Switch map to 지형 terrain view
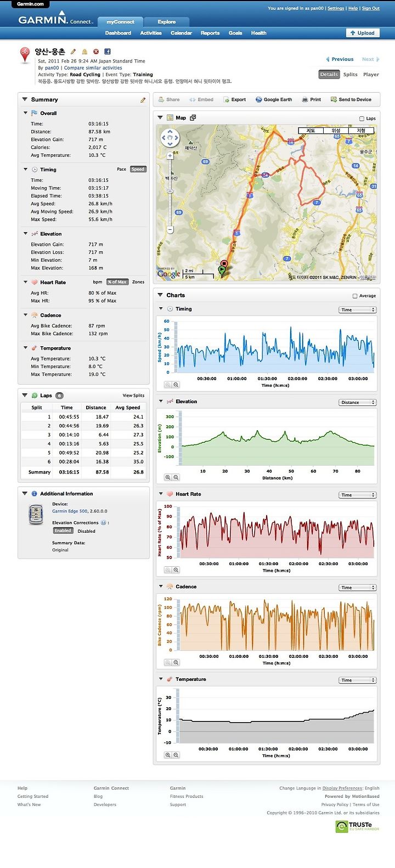Screen dimensions: 395x868 (x=362, y=131)
